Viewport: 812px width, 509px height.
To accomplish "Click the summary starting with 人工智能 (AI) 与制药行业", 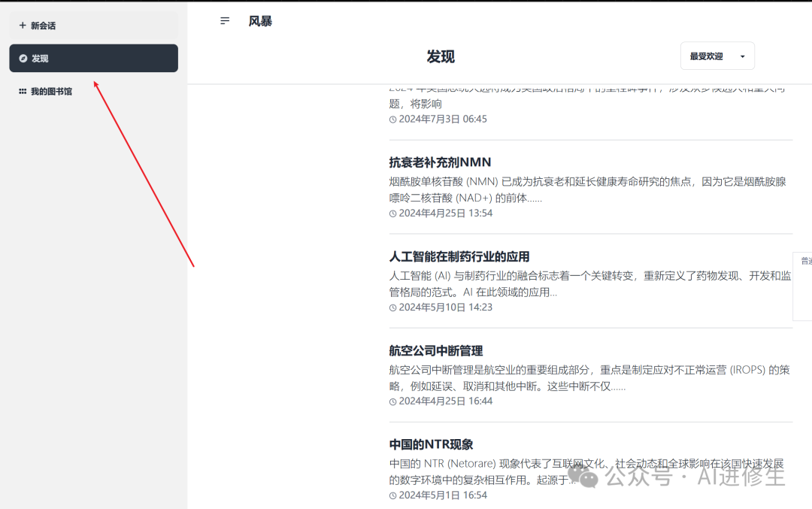I will (x=590, y=283).
